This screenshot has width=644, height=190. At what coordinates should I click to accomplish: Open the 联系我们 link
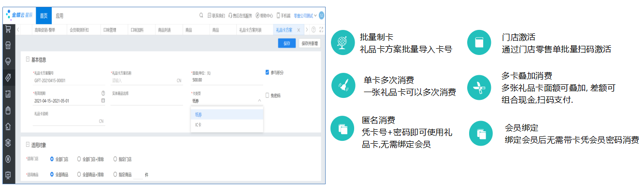tap(216, 15)
